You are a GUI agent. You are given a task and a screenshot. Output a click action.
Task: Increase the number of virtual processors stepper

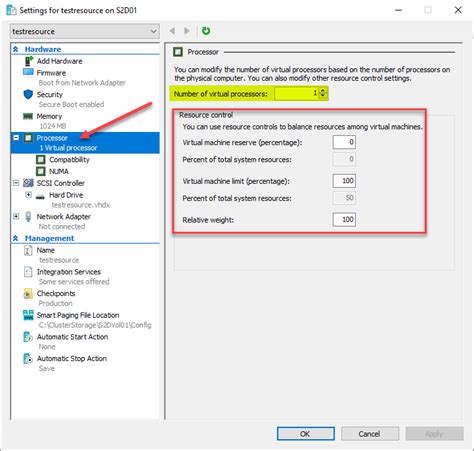(x=323, y=91)
